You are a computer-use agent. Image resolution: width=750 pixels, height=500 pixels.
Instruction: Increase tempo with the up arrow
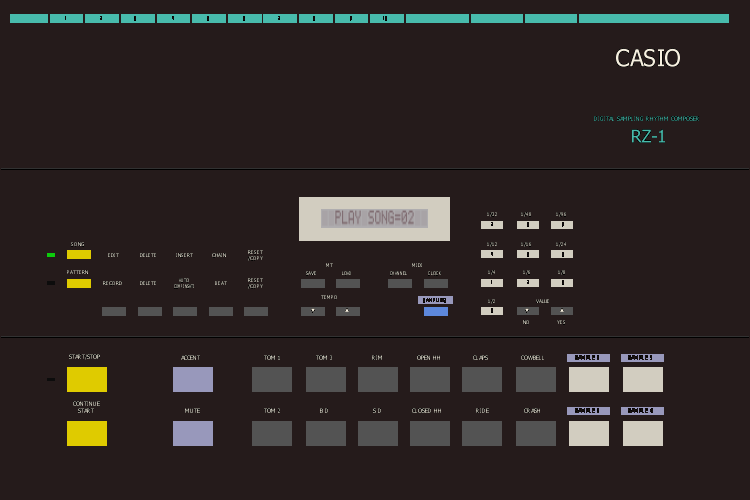tap(348, 311)
